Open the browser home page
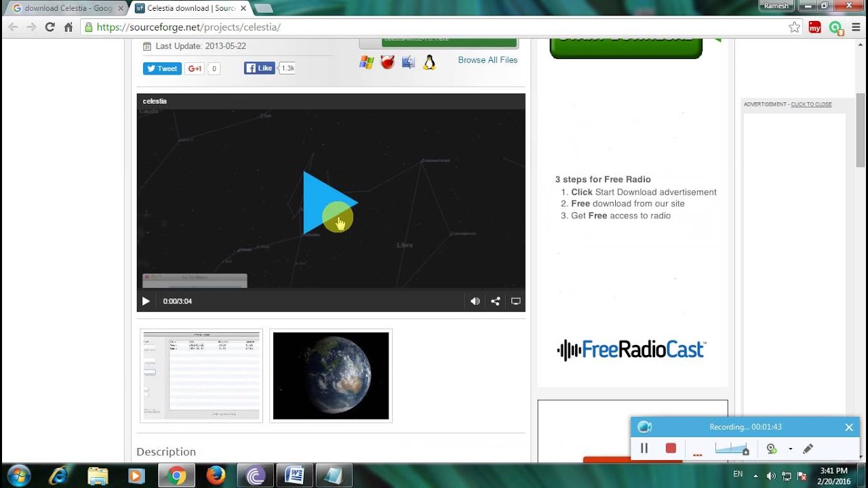Screen dimensions: 868x488 pos(68,27)
